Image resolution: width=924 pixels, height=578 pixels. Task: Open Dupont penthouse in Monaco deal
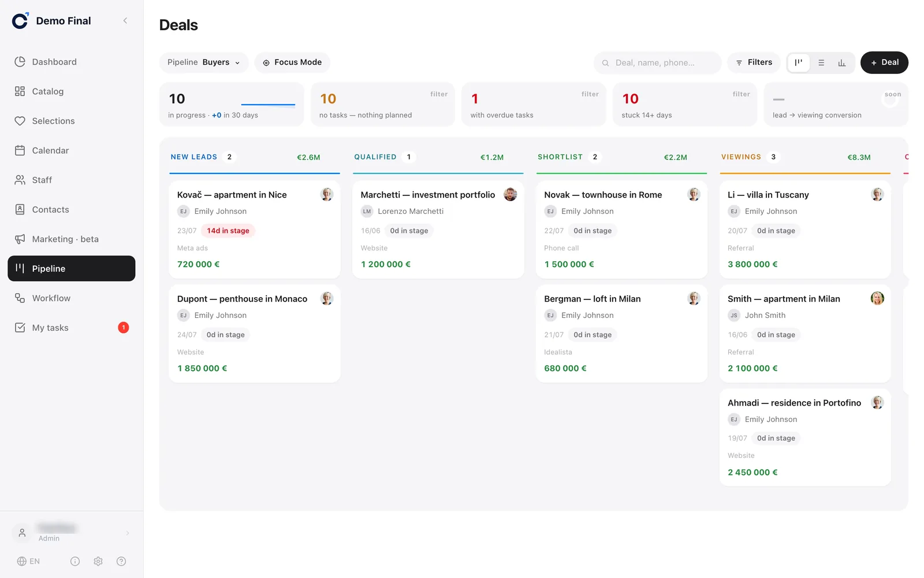pos(255,334)
